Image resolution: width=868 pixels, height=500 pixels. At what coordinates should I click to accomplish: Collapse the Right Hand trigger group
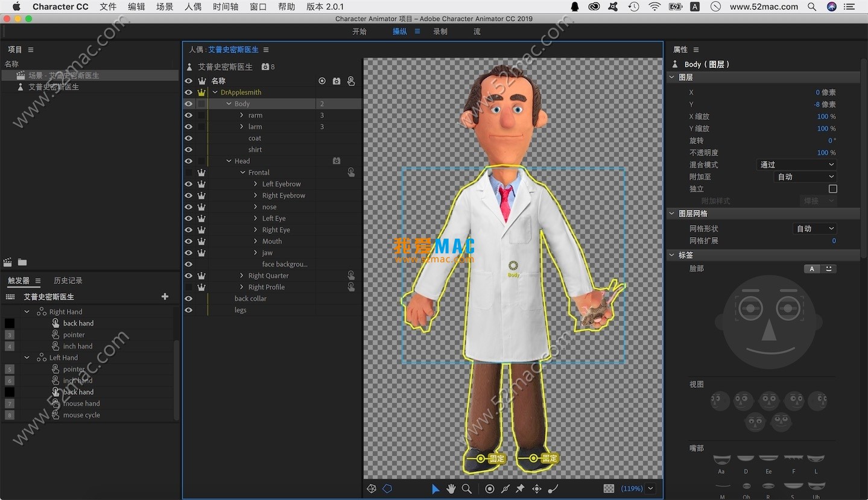(x=27, y=312)
